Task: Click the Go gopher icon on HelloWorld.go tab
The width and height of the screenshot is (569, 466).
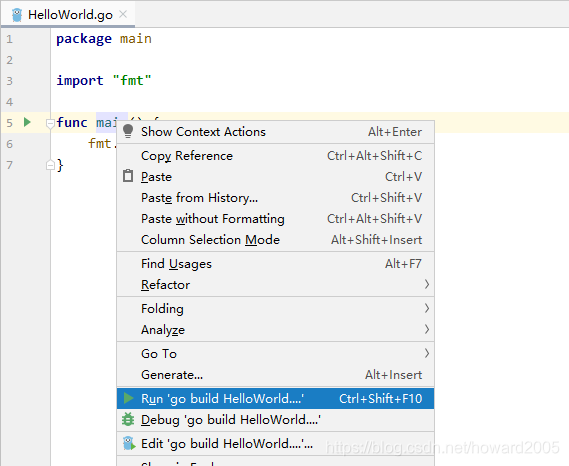Action: (x=17, y=15)
